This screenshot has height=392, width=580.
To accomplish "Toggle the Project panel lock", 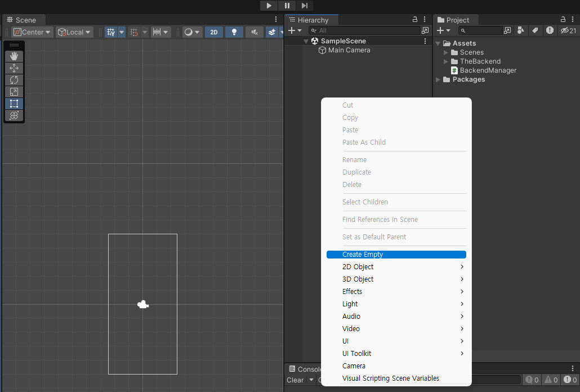I will pyautogui.click(x=563, y=19).
